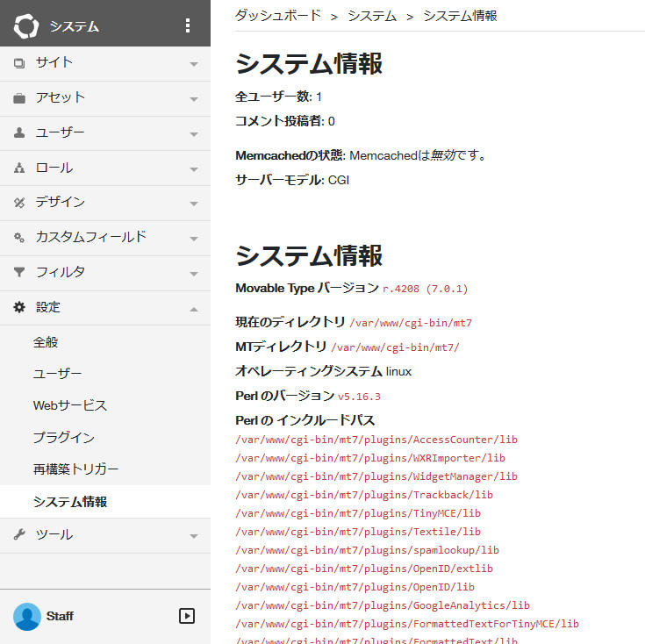Expand the ユーザー menu arrow
The width and height of the screenshot is (645, 644).
194,134
